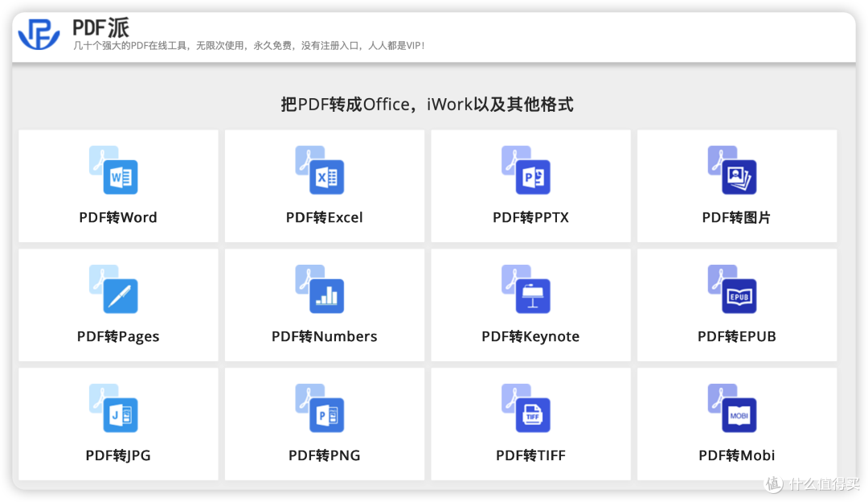Click the PDF to Mobi icon
This screenshot has height=502, width=868.
tap(732, 409)
